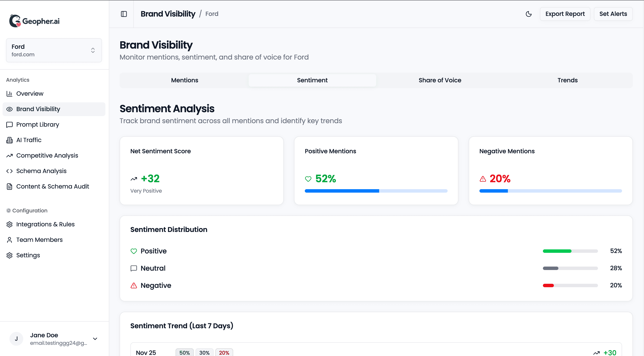Viewport: 644px width, 356px height.
Task: Click the Export Report button
Action: [x=565, y=14]
